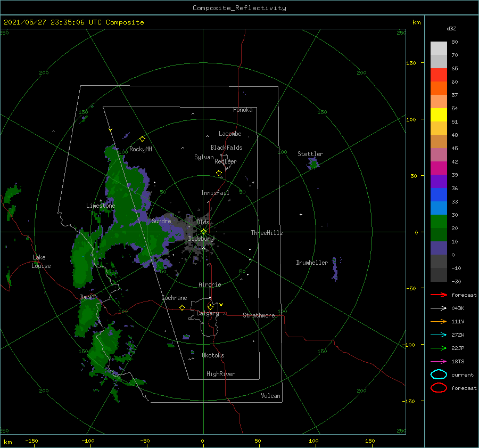Click the red forecast arrow in legend
The width and height of the screenshot is (479, 448).
click(x=439, y=295)
